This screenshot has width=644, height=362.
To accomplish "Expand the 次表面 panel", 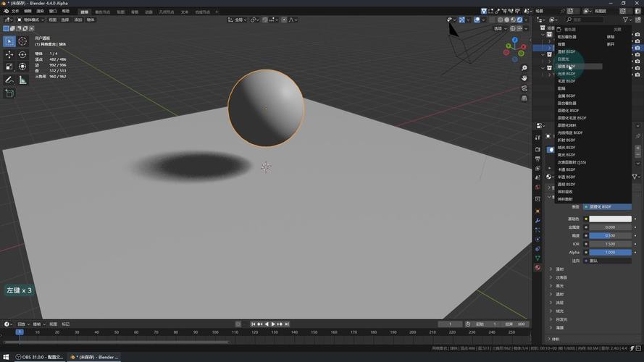I will 561,277.
